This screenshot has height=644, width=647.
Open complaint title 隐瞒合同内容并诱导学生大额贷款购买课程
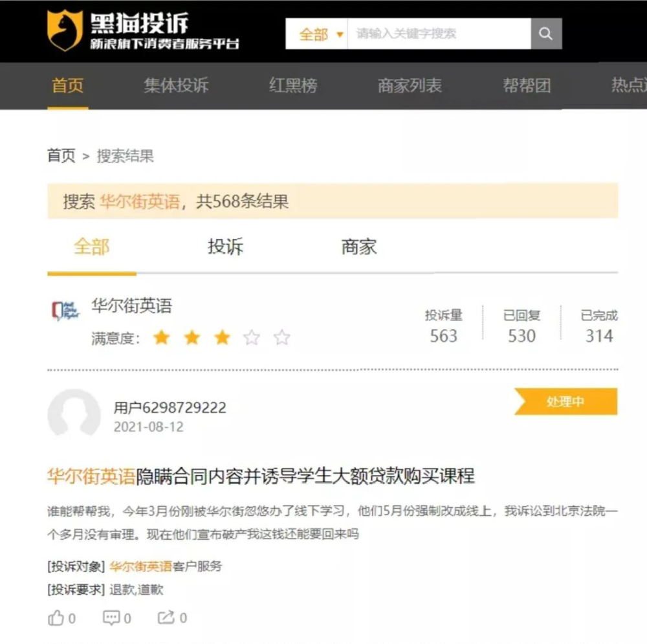(x=305, y=476)
